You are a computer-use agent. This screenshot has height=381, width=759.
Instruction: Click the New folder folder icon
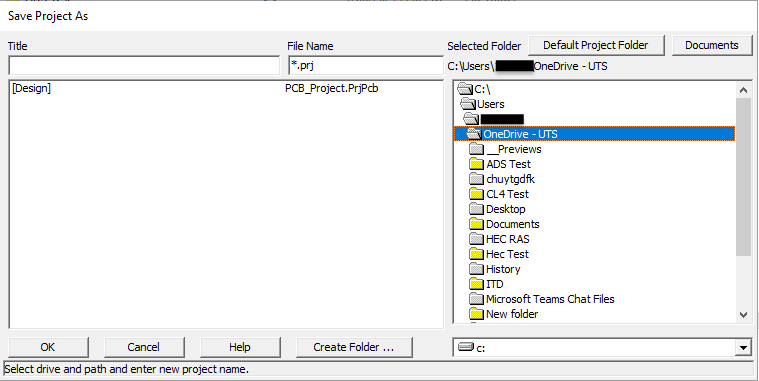(x=477, y=314)
